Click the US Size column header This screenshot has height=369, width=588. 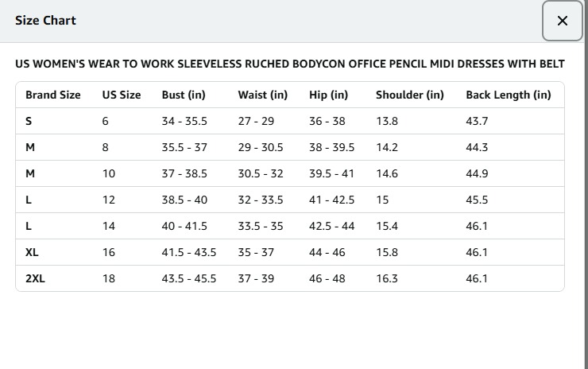(x=121, y=95)
